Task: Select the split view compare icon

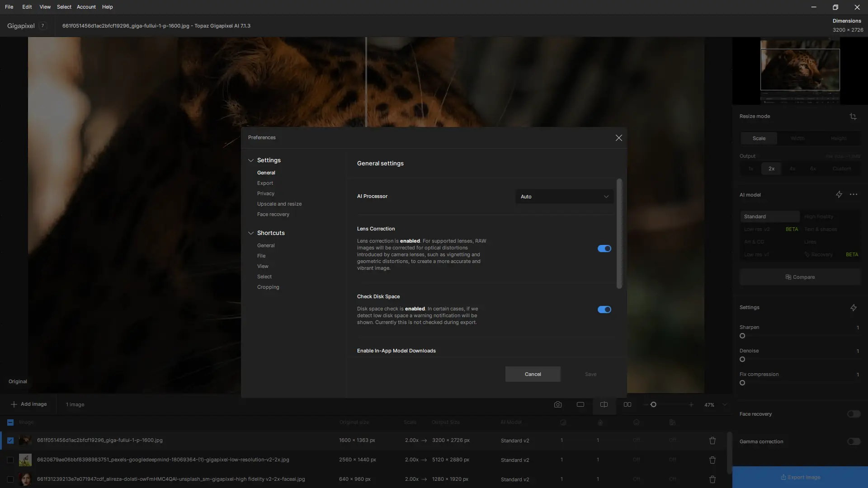Action: click(x=604, y=404)
